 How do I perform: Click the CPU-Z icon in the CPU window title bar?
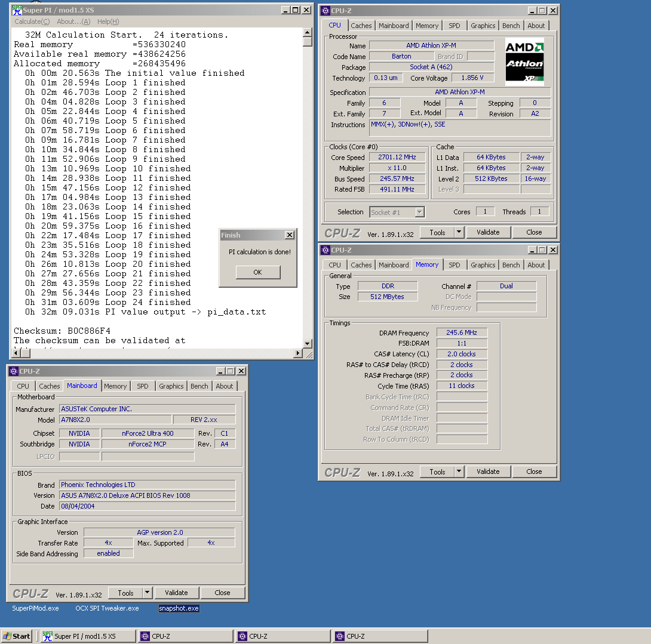point(325,11)
